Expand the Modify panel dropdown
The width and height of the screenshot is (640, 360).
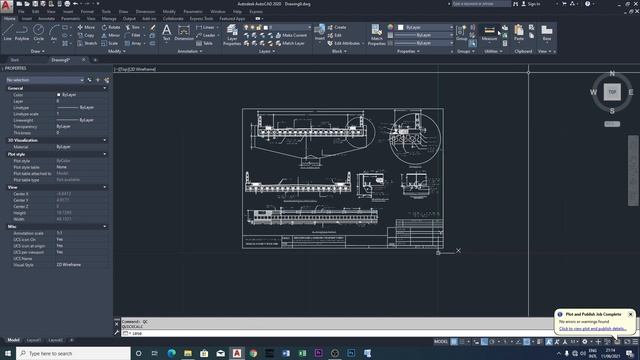[117, 51]
